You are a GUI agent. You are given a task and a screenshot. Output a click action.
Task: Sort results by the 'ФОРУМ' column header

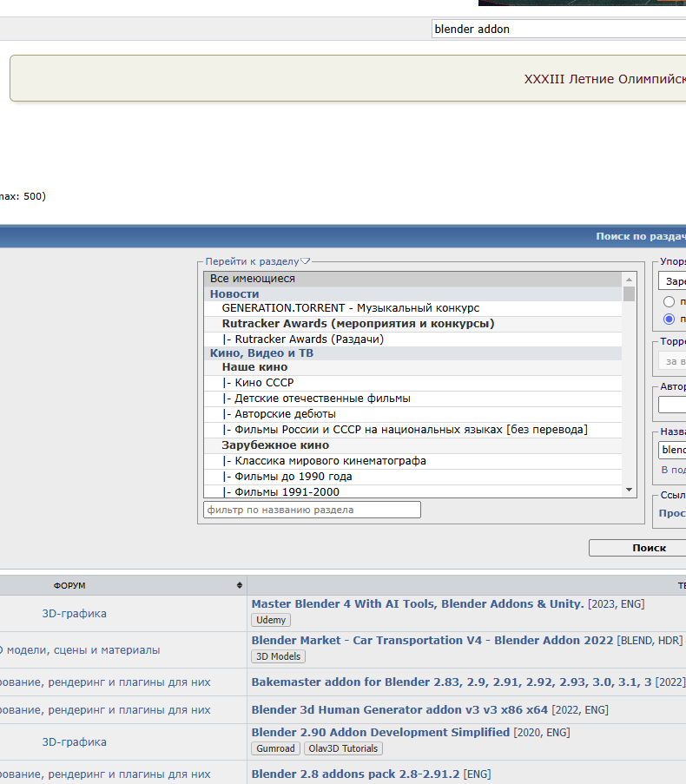(69, 585)
